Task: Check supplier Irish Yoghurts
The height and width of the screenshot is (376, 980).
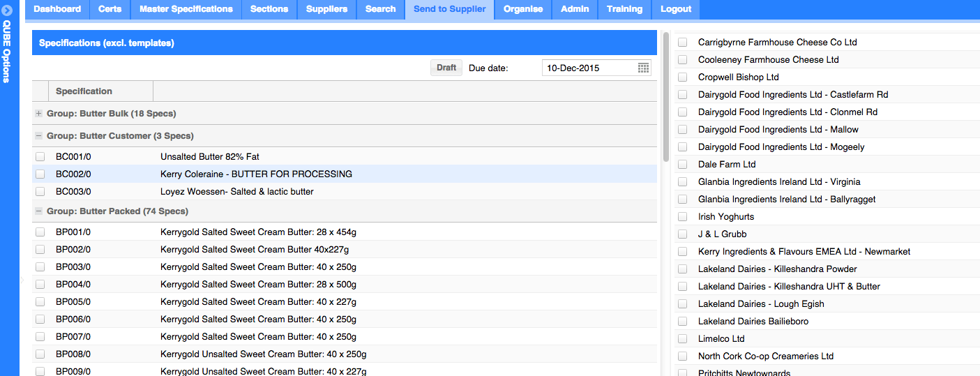Action: tap(683, 217)
